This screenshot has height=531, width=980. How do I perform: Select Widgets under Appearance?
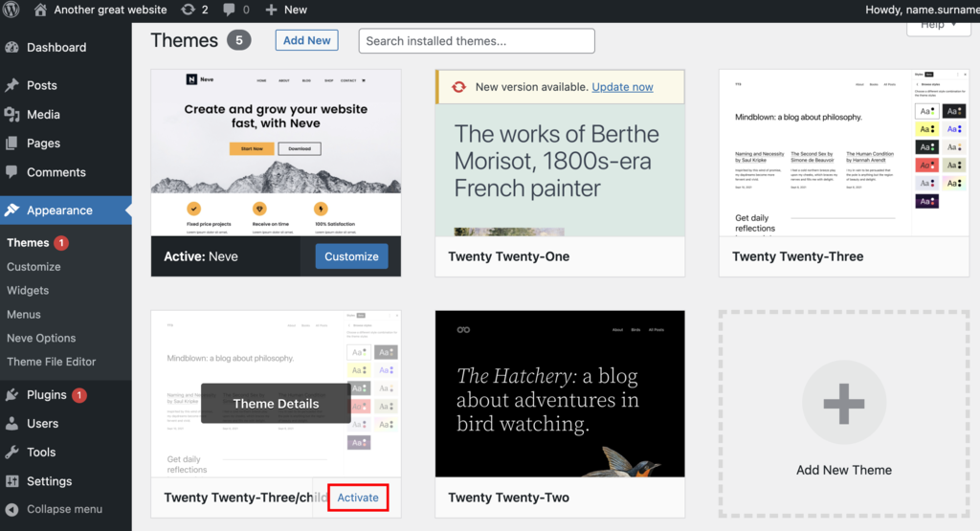(x=28, y=291)
